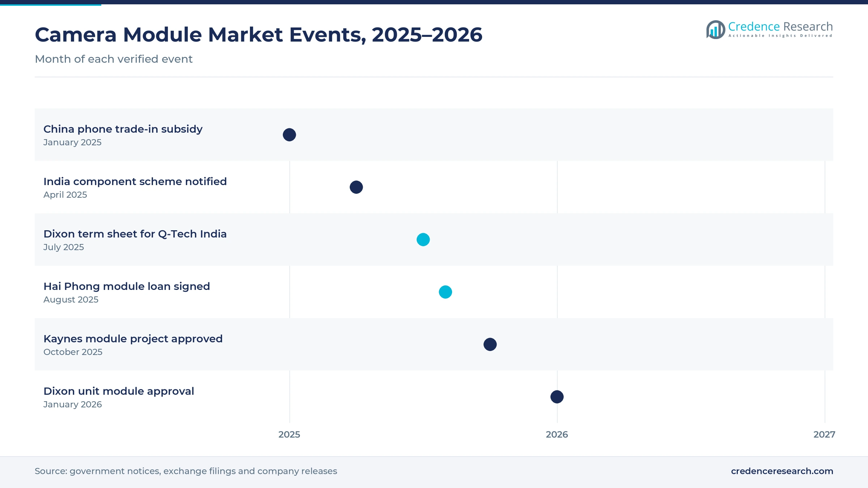
Task: Click the 'April 2025' date text
Action: (x=65, y=195)
